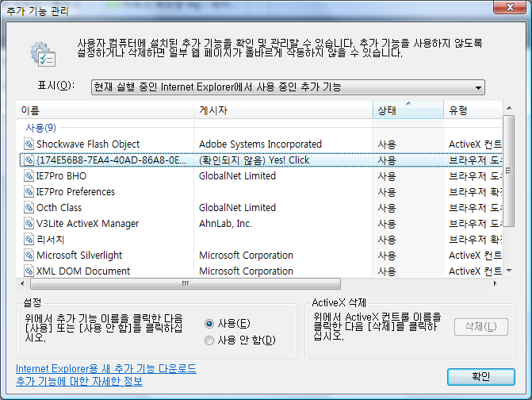The image size is (532, 400).
Task: Click Microsoft Corporation in Silverlight row
Action: click(246, 255)
